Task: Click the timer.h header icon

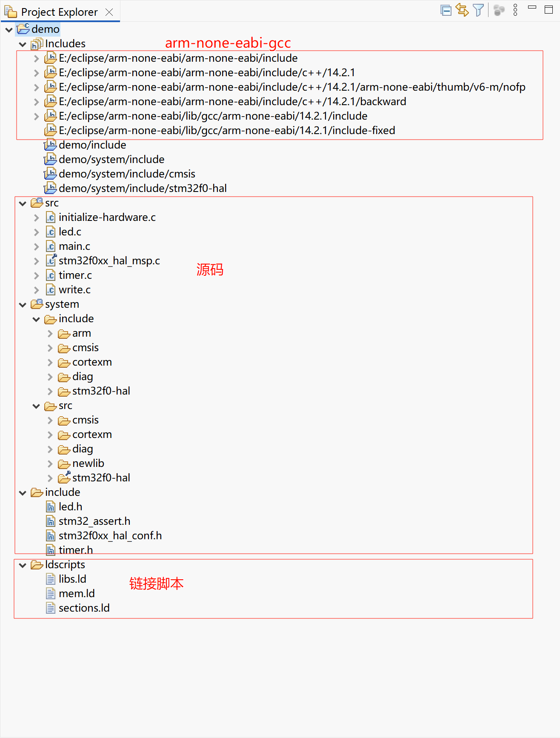Action: tap(51, 550)
